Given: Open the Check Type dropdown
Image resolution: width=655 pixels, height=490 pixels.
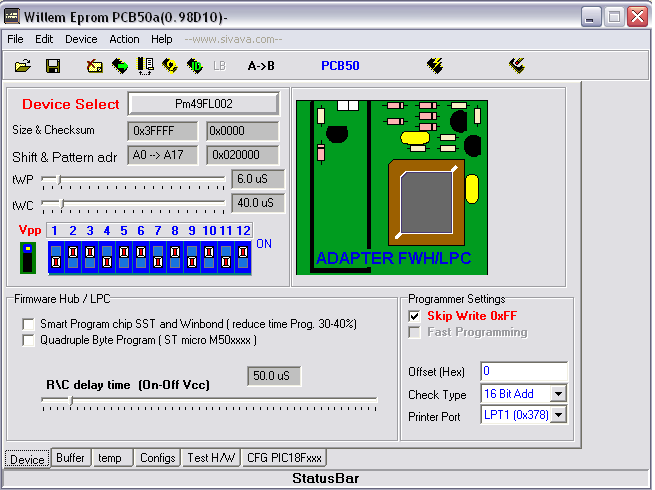Looking at the screenshot, I should pos(558,394).
